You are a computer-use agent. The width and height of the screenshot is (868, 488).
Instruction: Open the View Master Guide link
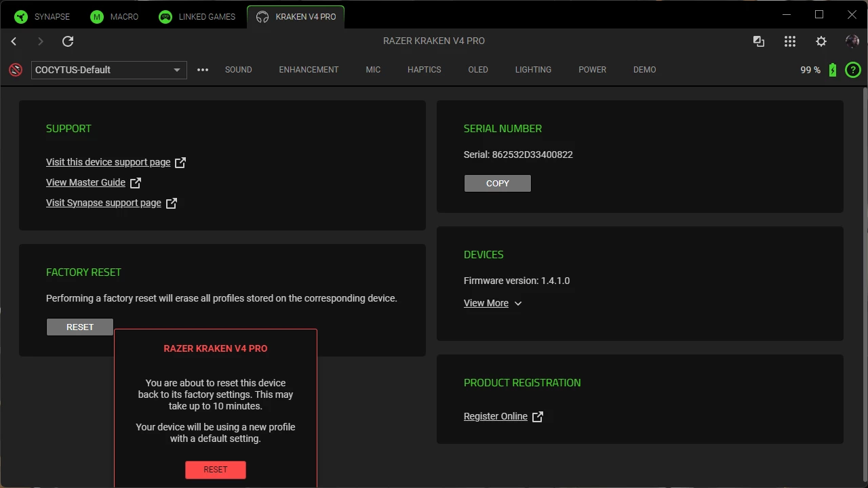(x=85, y=183)
